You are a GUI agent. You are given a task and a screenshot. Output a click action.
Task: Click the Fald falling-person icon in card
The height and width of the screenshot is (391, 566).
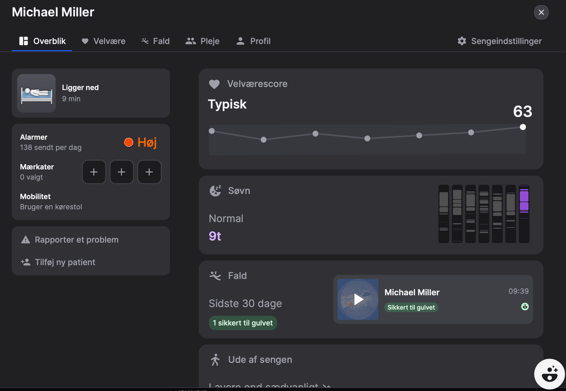(215, 276)
